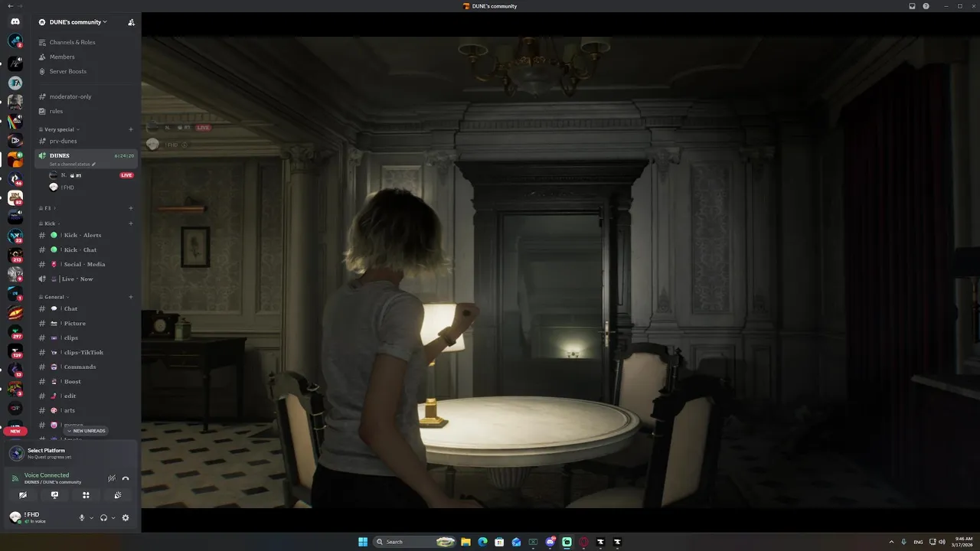Add a channel to F3 category

click(x=131, y=208)
